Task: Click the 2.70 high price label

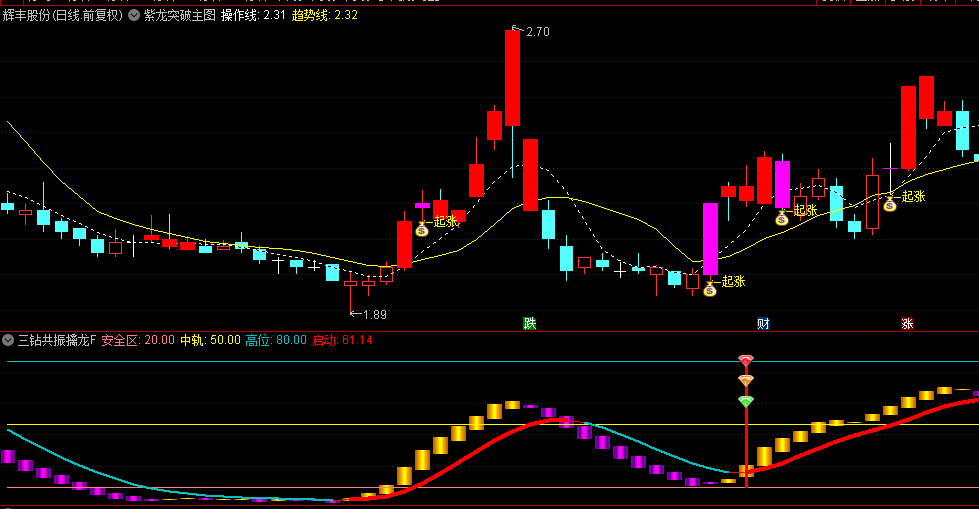Action: 538,32
